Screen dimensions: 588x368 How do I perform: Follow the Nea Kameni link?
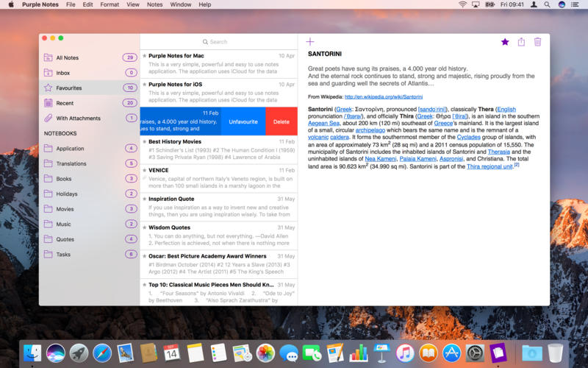380,159
